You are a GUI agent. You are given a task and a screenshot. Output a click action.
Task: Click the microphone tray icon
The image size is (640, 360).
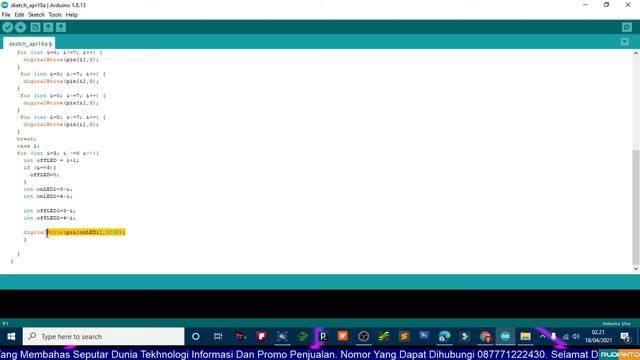pos(553,336)
